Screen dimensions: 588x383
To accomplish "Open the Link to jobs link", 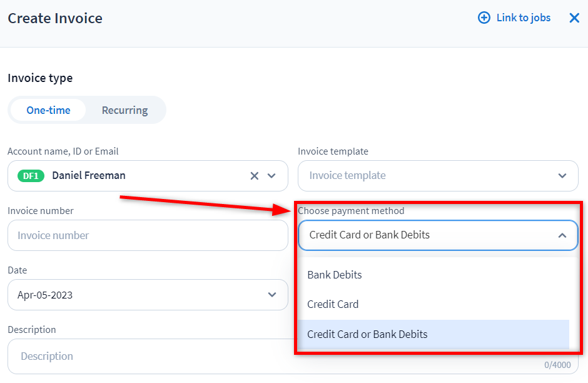I will [523, 18].
